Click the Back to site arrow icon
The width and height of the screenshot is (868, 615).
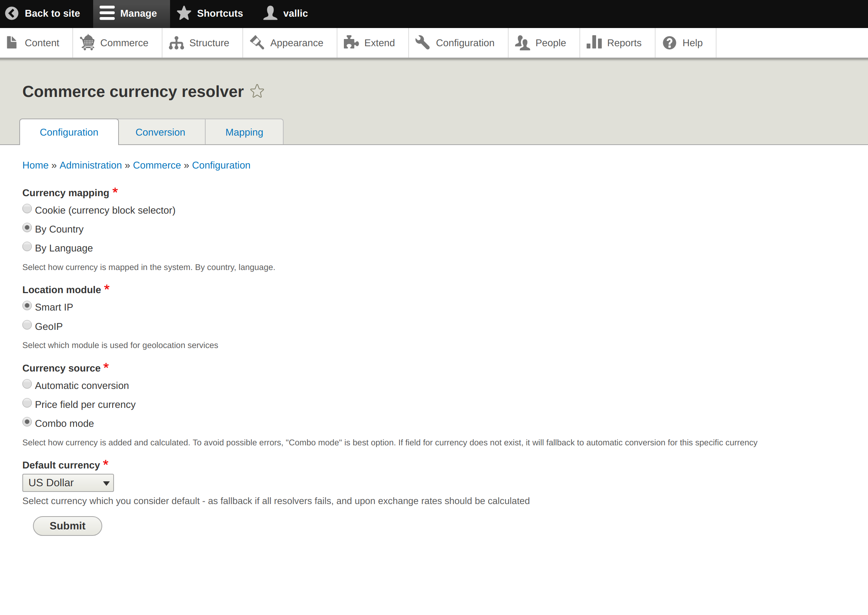(x=12, y=13)
